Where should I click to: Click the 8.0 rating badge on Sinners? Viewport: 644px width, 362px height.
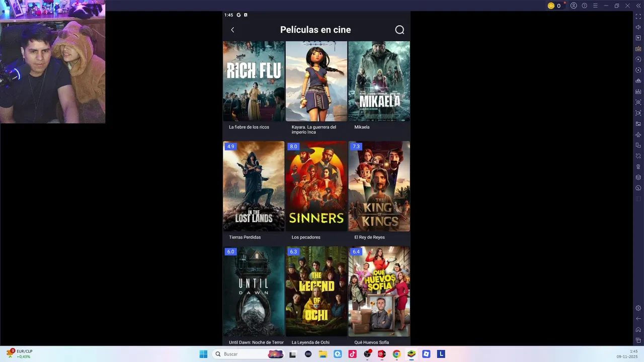293,147
